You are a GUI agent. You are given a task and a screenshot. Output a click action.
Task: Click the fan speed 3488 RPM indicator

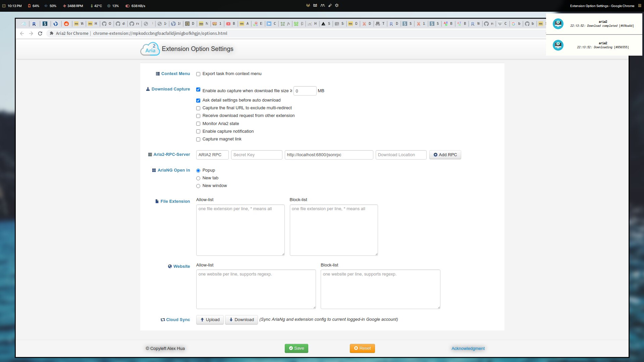coord(73,6)
